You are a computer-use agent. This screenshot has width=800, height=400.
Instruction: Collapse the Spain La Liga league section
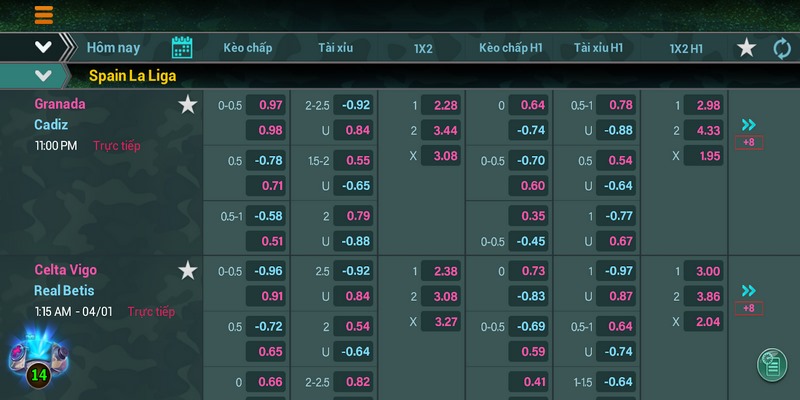[43, 76]
